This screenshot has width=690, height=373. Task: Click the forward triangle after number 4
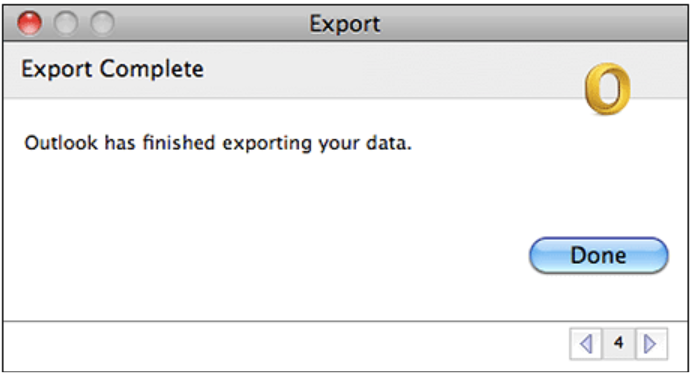pos(650,344)
